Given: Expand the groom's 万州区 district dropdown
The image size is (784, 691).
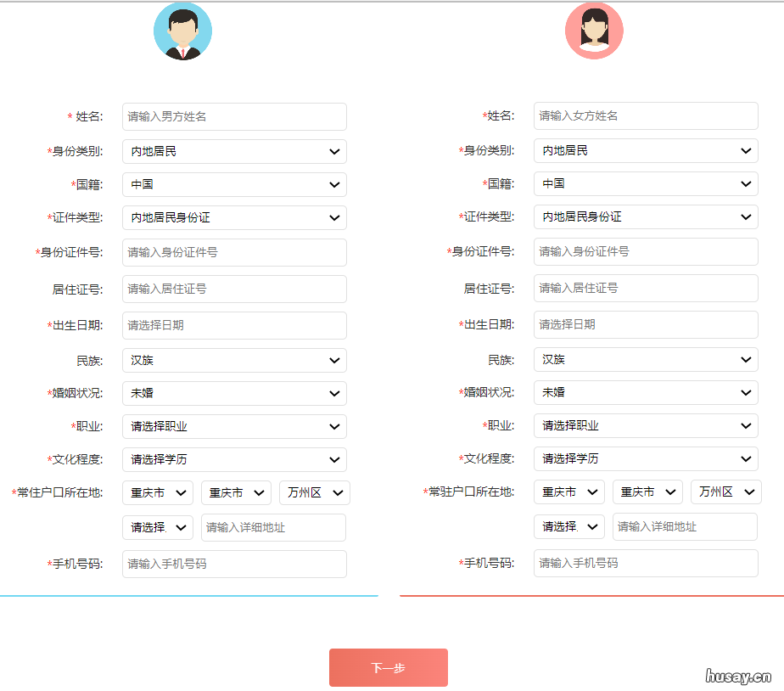Looking at the screenshot, I should pyautogui.click(x=314, y=492).
